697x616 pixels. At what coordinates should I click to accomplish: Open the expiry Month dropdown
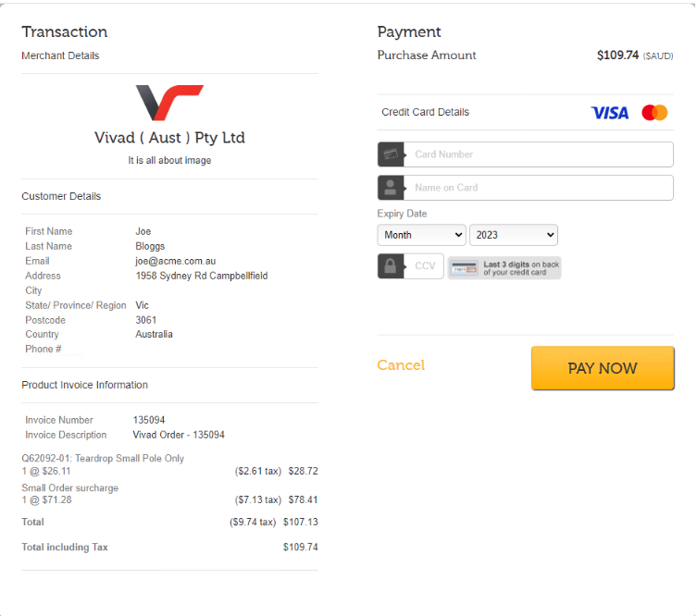(x=421, y=235)
